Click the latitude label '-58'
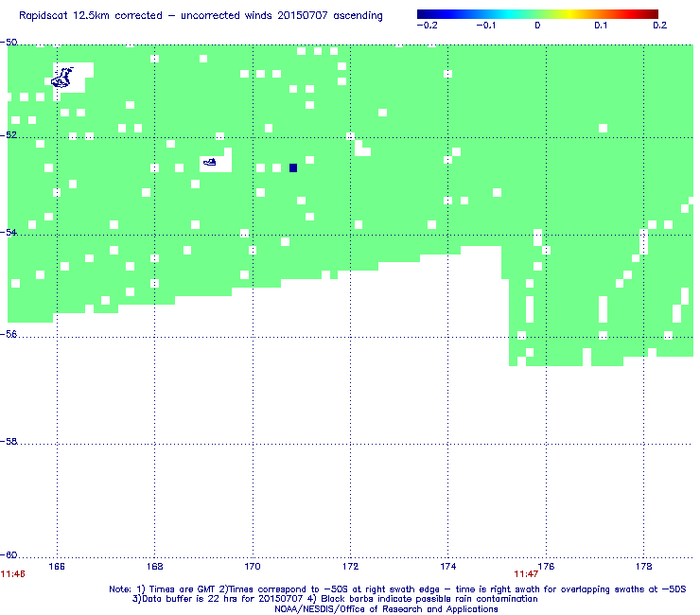 (x=9, y=441)
